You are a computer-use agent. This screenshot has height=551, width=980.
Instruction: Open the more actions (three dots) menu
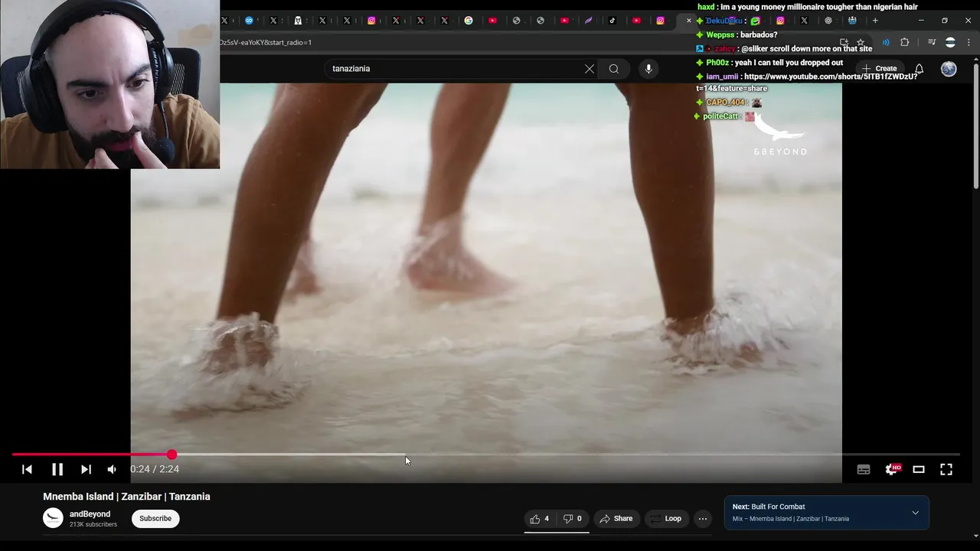(x=702, y=518)
